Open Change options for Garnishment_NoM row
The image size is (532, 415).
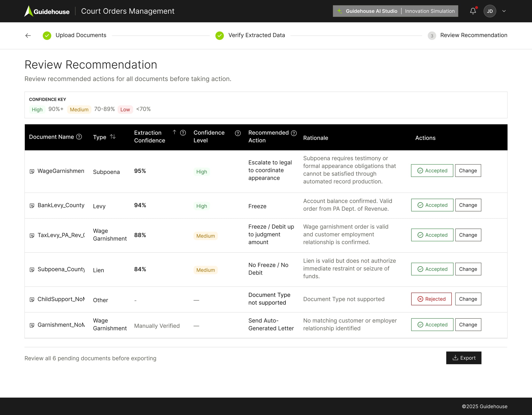(468, 324)
